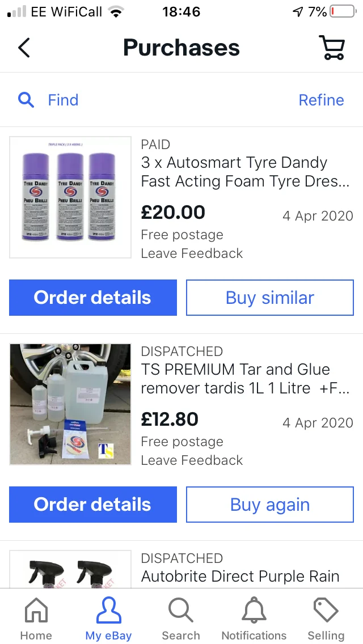The width and height of the screenshot is (363, 644).
Task: Open the Selling tag icon
Action: coord(326,611)
